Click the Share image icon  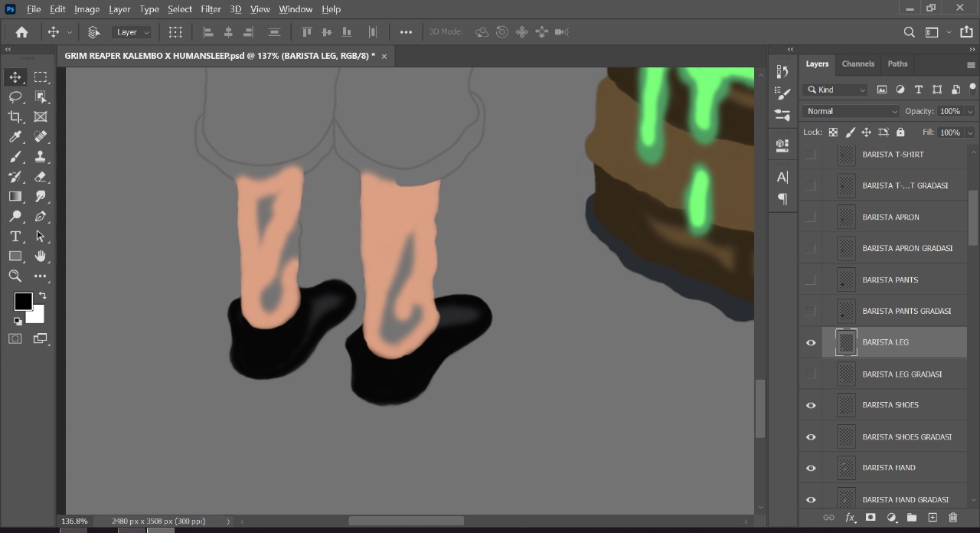pos(966,32)
